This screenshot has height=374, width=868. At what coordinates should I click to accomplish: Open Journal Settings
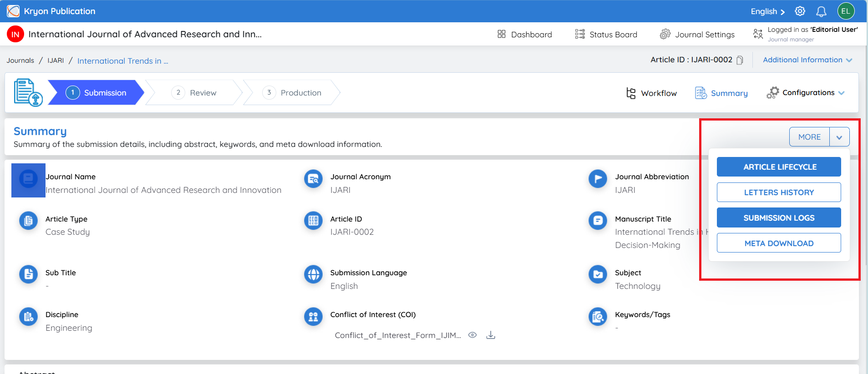pyautogui.click(x=697, y=34)
